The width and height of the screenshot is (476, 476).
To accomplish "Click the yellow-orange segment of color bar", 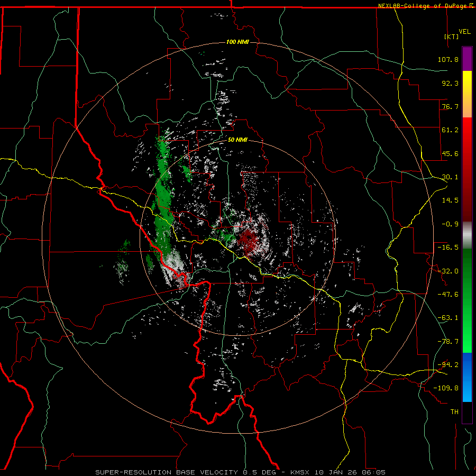I will click(467, 94).
